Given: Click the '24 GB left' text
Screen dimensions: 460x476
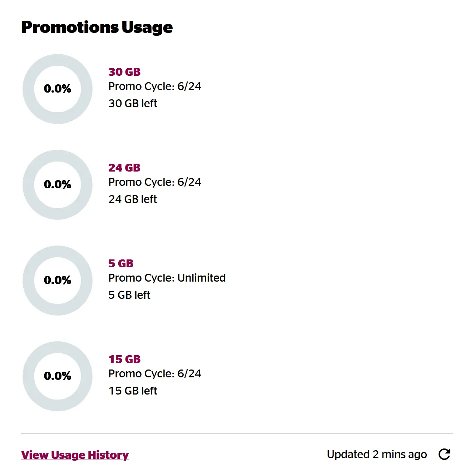Looking at the screenshot, I should coord(133,199).
